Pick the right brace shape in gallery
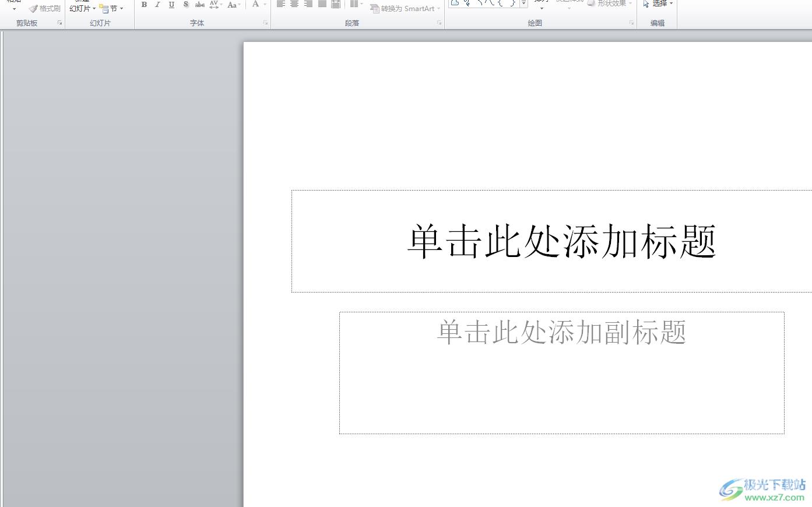Image resolution: width=812 pixels, height=507 pixels. (x=512, y=3)
